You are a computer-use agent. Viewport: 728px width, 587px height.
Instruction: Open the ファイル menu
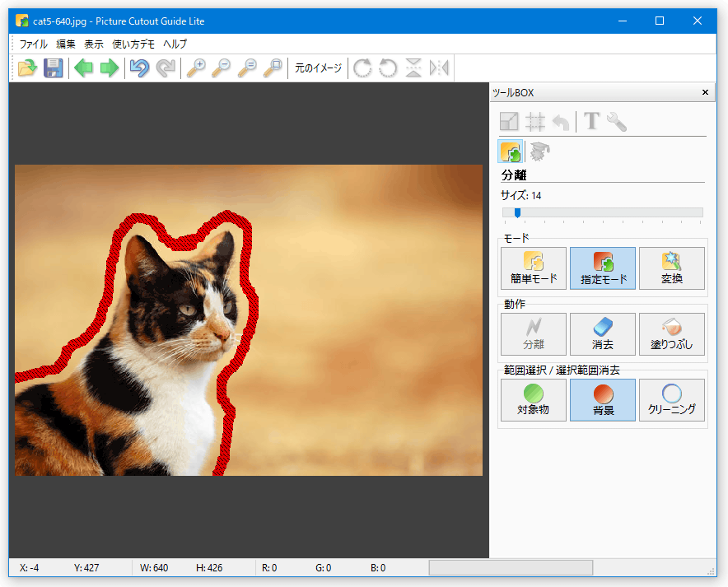click(34, 44)
